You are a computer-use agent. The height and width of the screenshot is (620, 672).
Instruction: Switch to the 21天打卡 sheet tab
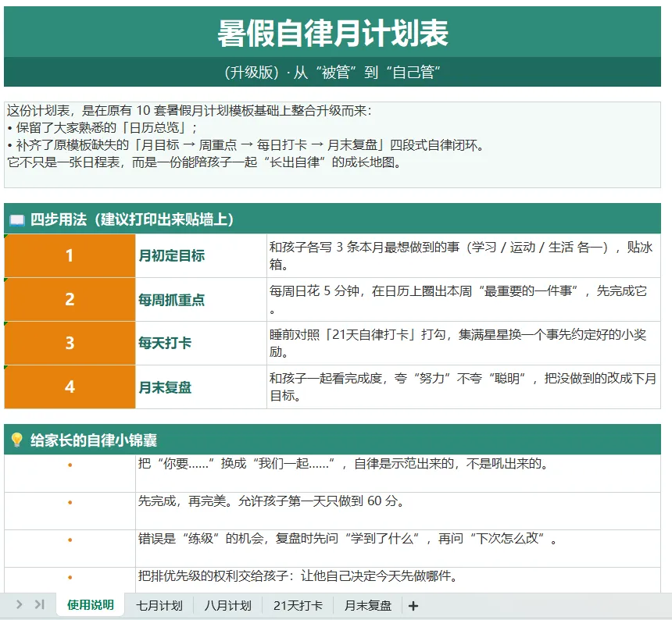click(x=298, y=605)
